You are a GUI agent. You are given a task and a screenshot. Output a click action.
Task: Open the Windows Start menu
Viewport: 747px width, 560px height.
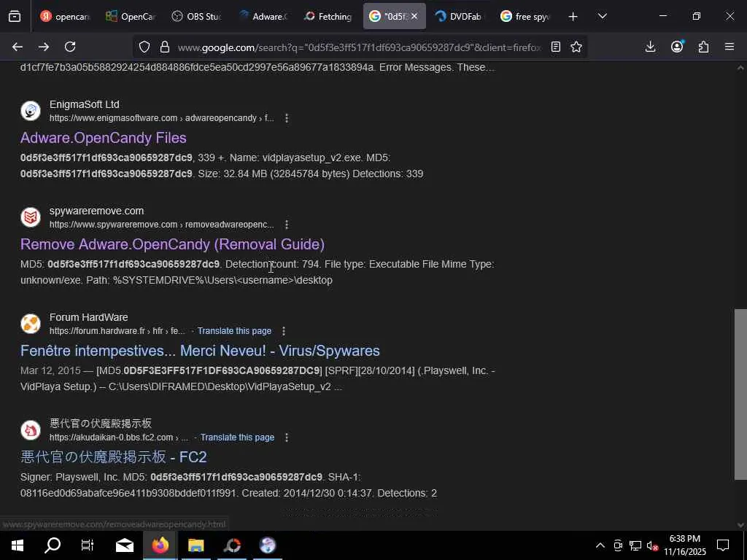(x=18, y=545)
